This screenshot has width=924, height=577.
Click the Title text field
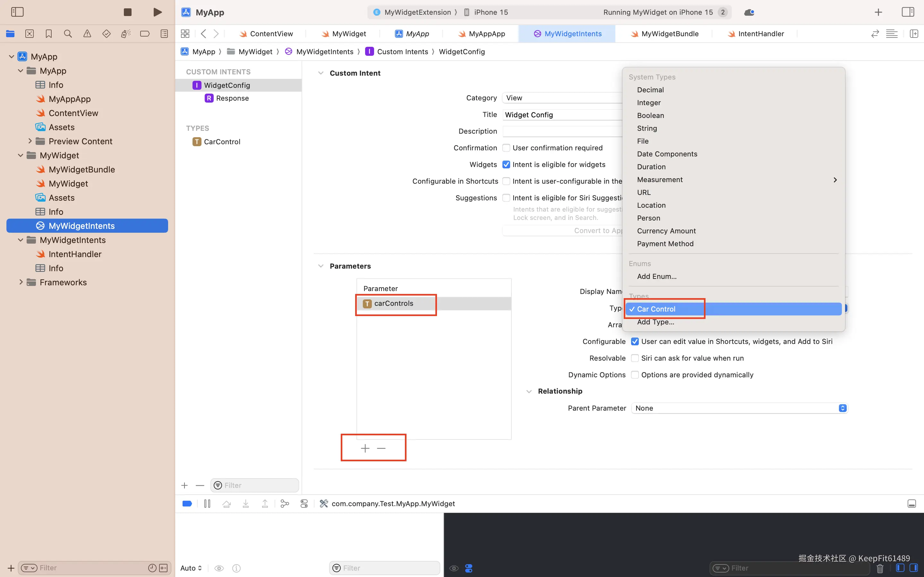point(561,115)
